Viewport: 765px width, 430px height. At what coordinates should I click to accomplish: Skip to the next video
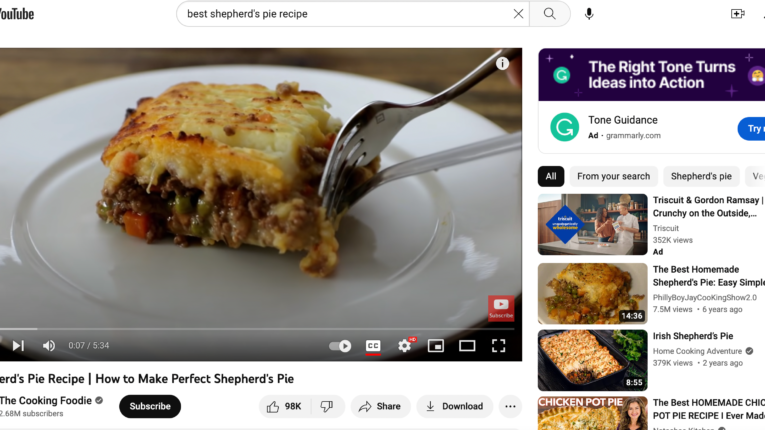18,346
